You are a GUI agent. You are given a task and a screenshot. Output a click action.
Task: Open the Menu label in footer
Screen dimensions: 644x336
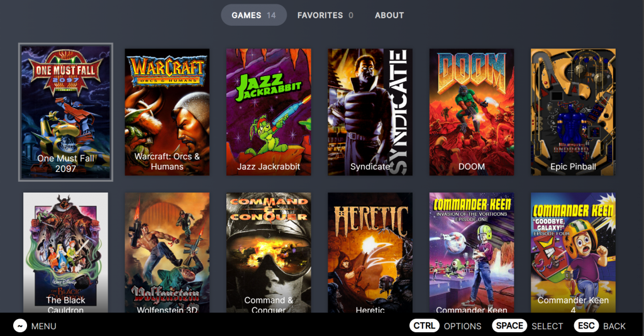point(43,326)
